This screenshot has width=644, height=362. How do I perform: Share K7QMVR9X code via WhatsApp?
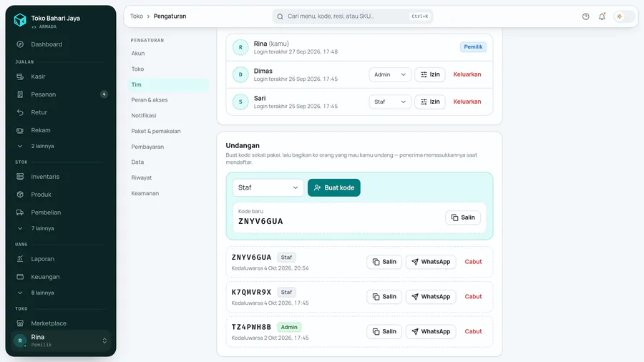pos(431,297)
